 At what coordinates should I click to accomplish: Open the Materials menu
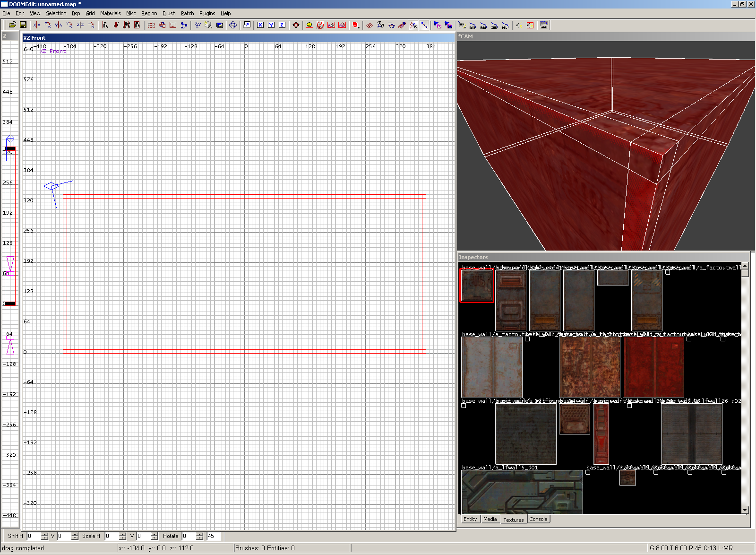(x=110, y=13)
